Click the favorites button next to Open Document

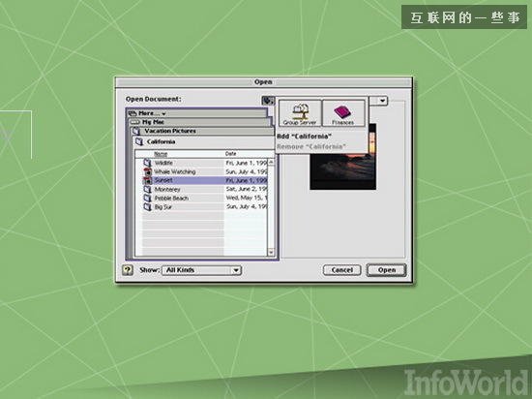click(x=268, y=101)
